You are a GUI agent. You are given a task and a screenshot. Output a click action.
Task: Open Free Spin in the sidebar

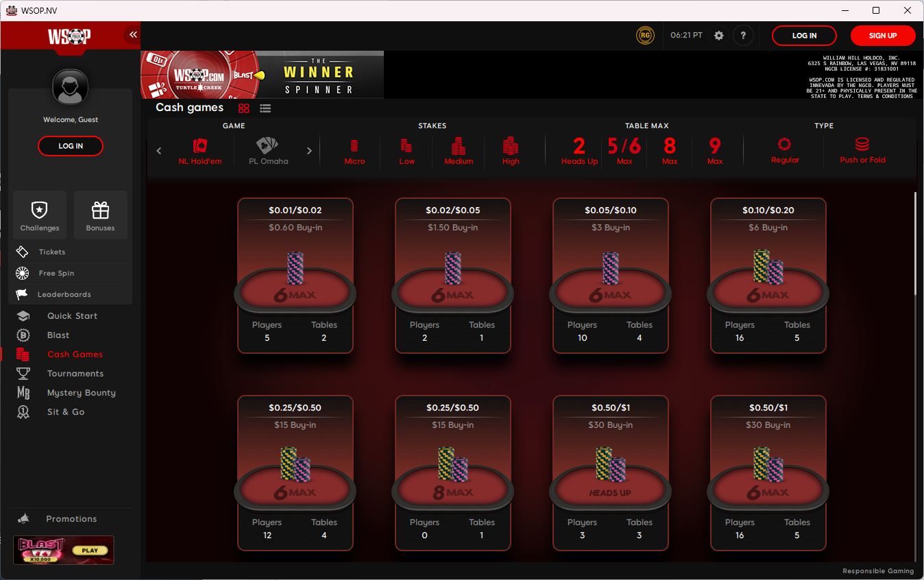tap(71, 274)
